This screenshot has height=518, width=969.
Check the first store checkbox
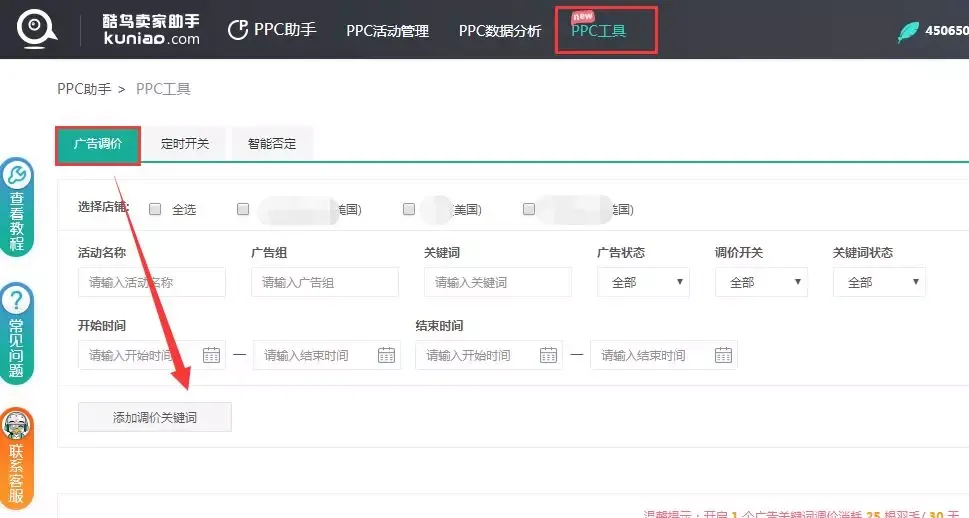tap(243, 209)
